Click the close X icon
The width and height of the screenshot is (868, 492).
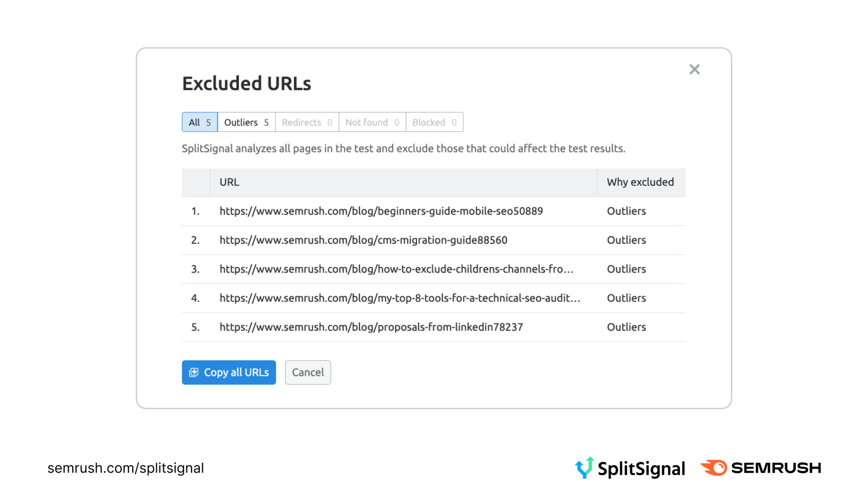click(x=694, y=70)
